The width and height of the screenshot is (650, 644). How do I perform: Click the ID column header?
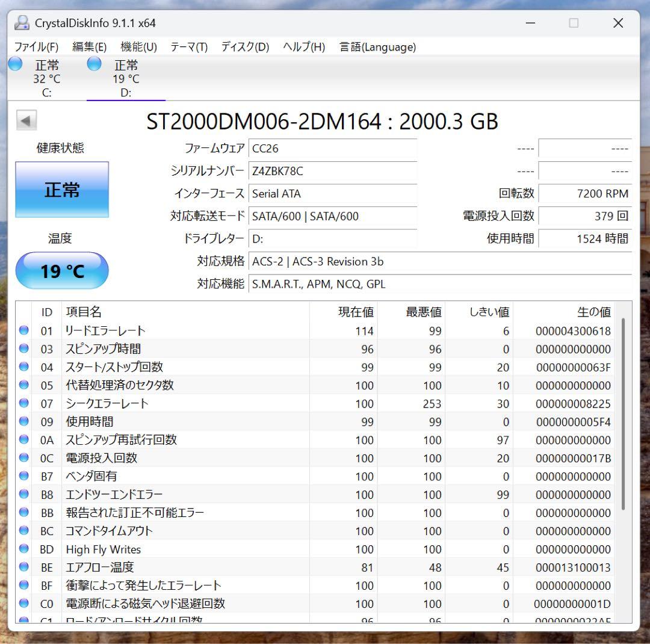(x=47, y=312)
